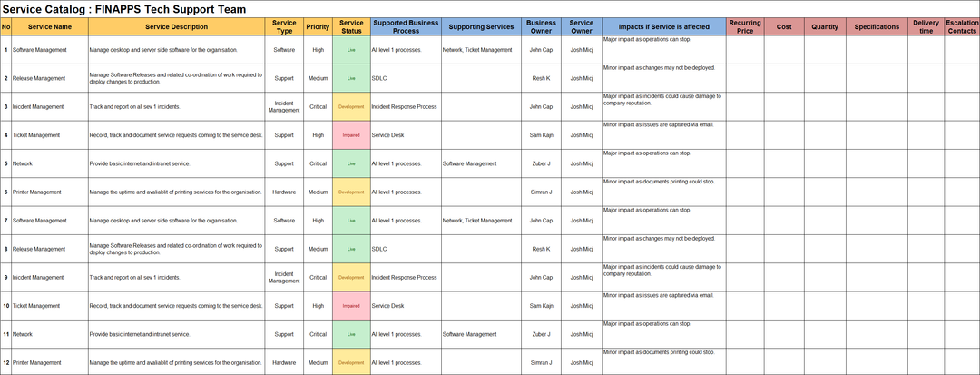Select the "Recurring Price" header cell

pos(744,27)
